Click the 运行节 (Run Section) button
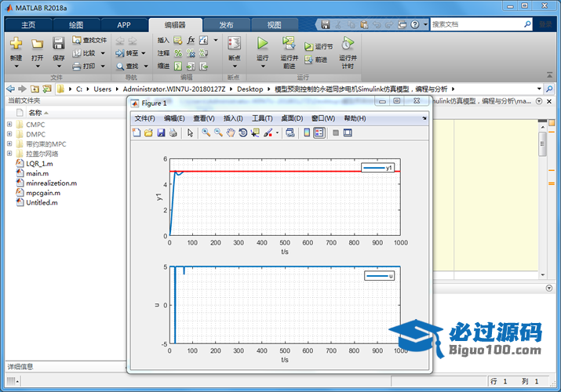Screen dimensions: 561x392 pos(319,46)
